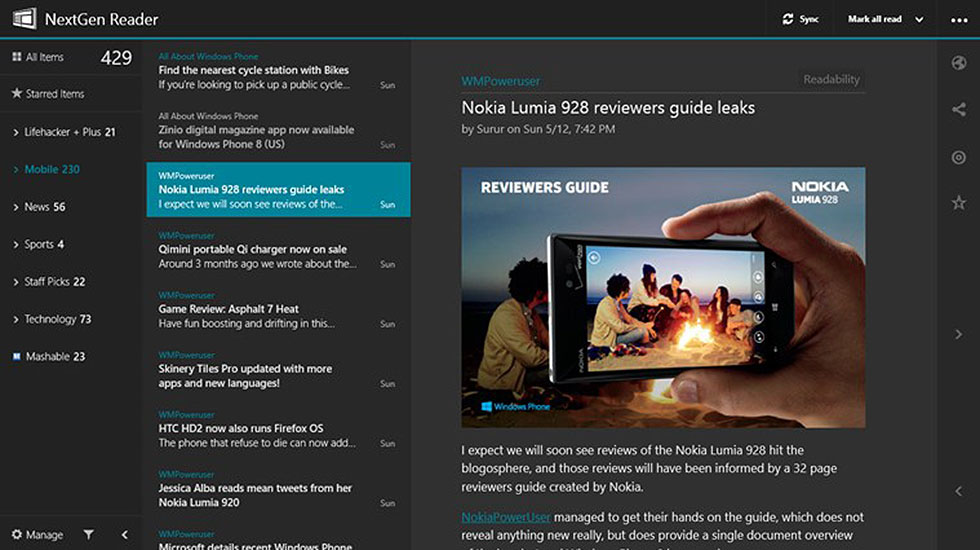Toggle star on the current article
This screenshot has width=980, height=550.
click(958, 203)
